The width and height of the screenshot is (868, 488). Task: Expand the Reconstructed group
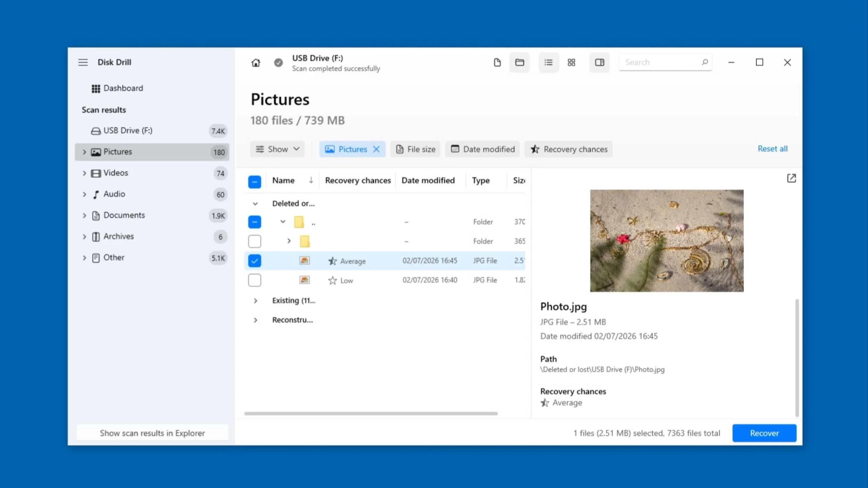(255, 320)
